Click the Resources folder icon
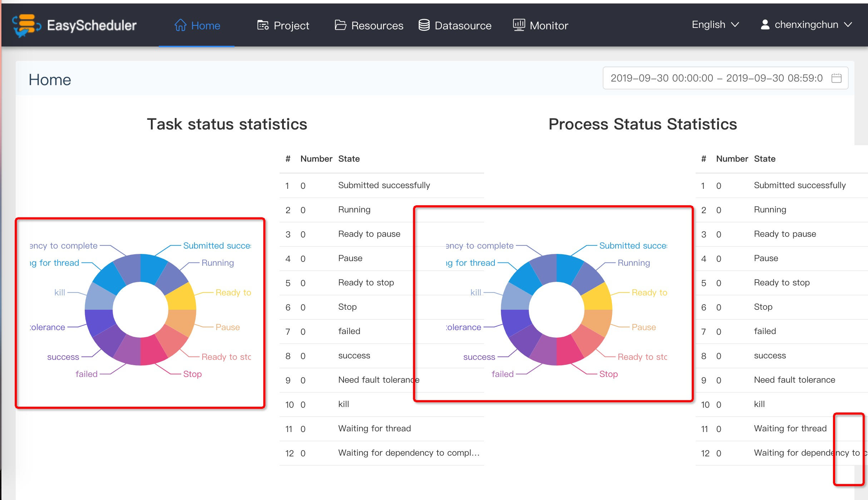Image resolution: width=868 pixels, height=500 pixels. 340,25
